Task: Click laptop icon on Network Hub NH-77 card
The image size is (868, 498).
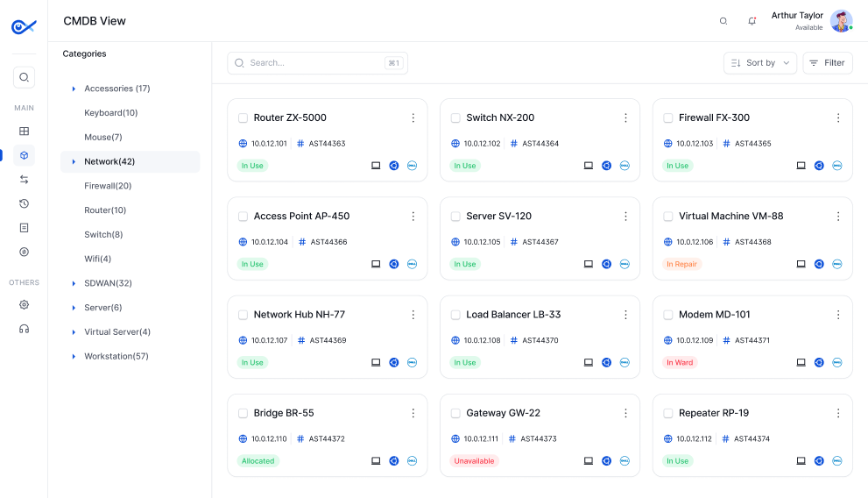Action: pyautogui.click(x=376, y=362)
